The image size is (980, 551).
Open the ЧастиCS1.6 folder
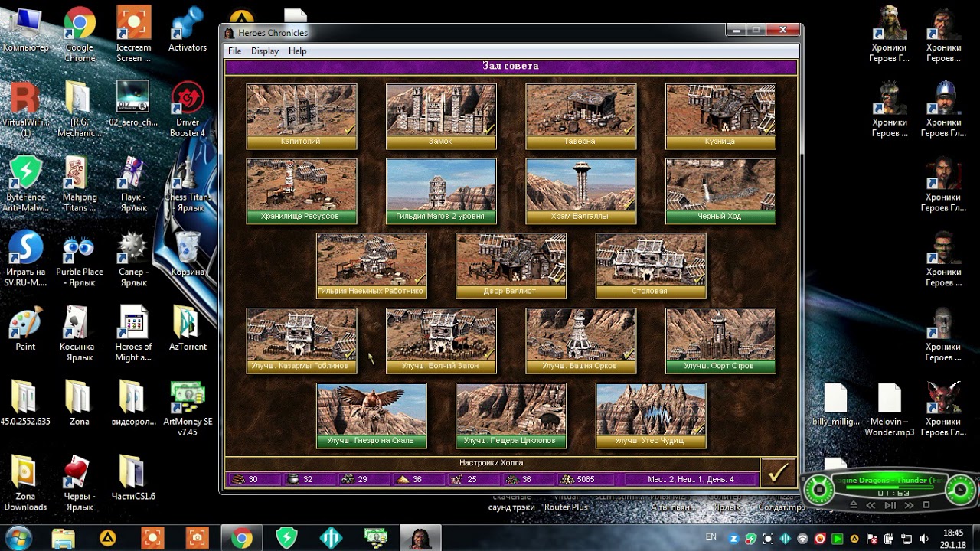134,479
